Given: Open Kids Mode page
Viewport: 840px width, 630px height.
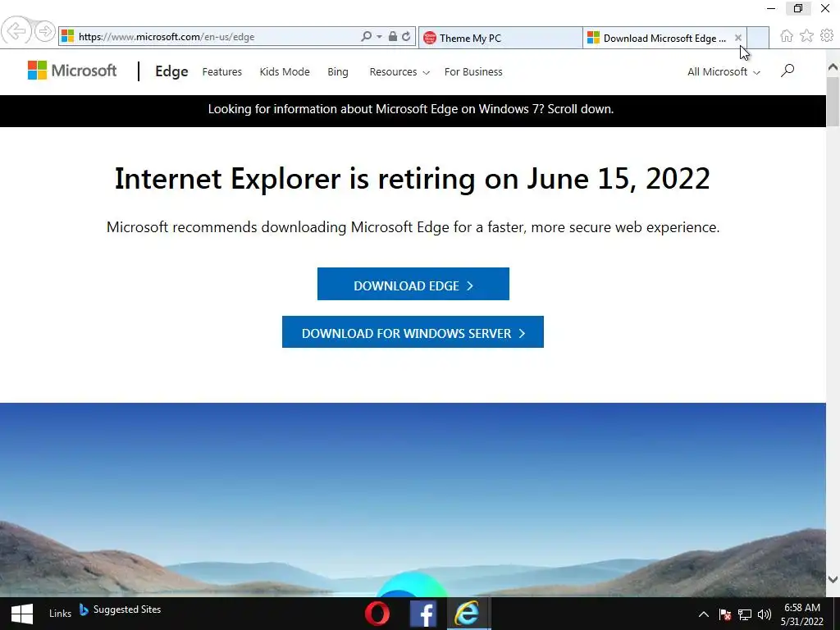Looking at the screenshot, I should [x=285, y=72].
